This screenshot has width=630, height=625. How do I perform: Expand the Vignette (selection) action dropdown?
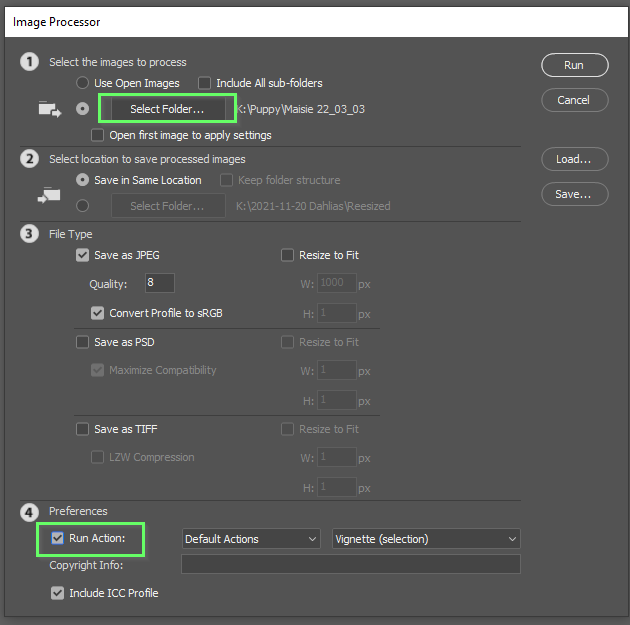coord(426,539)
